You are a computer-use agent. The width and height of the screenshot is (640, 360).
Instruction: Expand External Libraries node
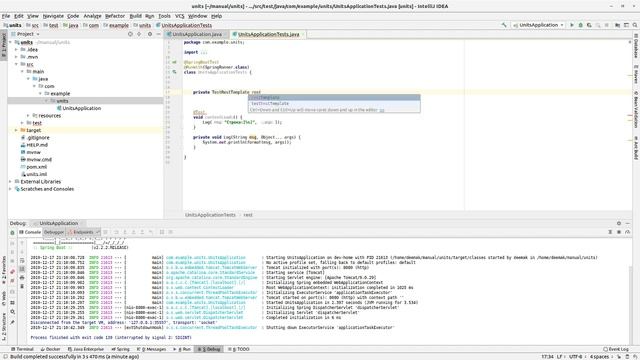click(11, 182)
